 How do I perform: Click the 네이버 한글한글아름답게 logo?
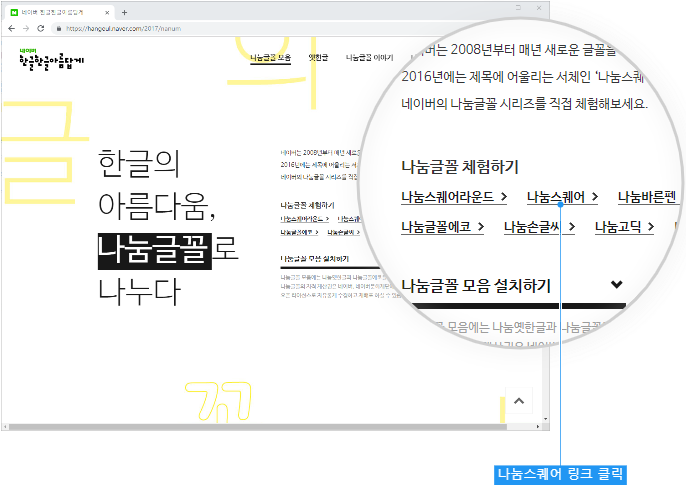pos(51,59)
